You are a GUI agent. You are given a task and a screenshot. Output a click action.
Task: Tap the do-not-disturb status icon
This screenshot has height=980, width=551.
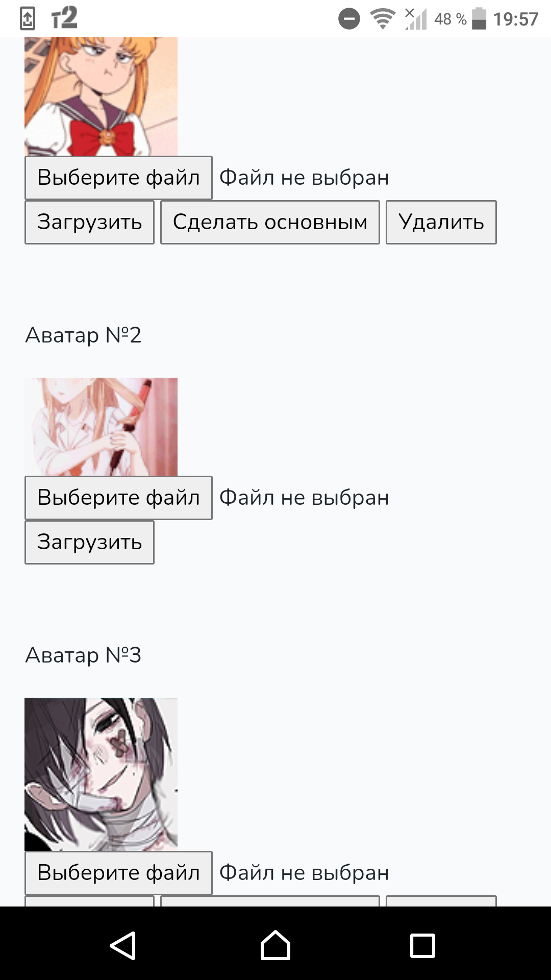(349, 19)
